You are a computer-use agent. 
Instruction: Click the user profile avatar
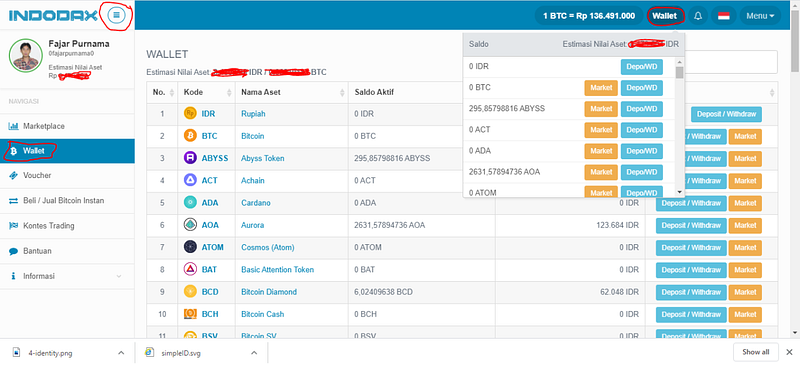coord(26,56)
